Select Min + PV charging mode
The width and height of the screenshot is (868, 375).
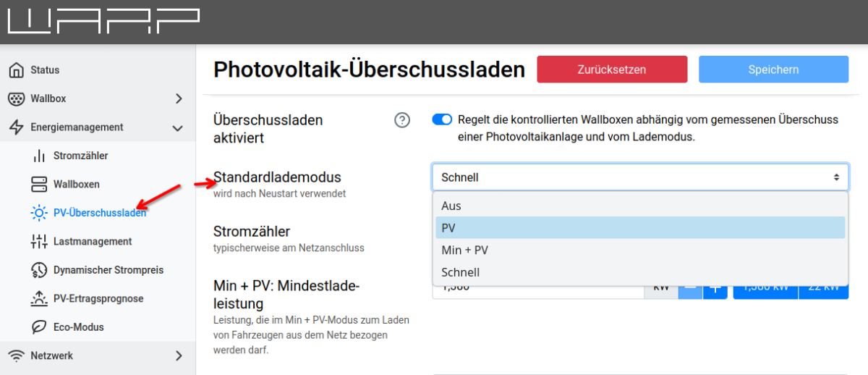click(x=639, y=250)
